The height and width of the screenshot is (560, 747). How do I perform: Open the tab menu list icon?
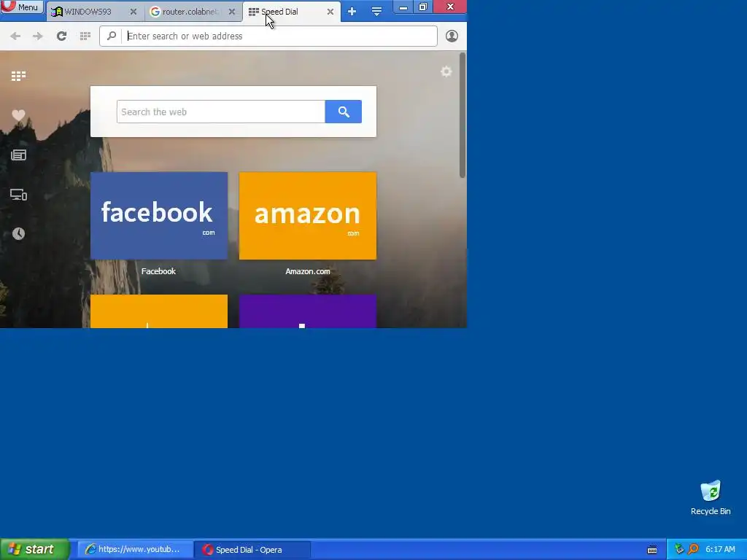point(376,12)
